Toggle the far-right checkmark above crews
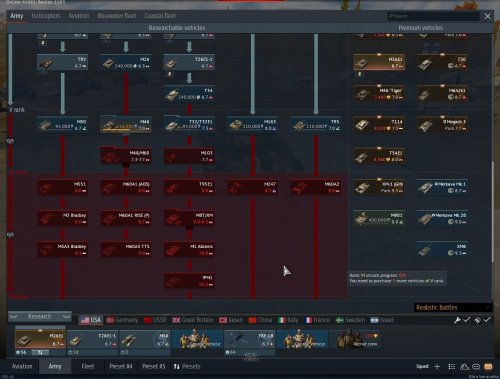The image size is (500, 379). (x=487, y=320)
